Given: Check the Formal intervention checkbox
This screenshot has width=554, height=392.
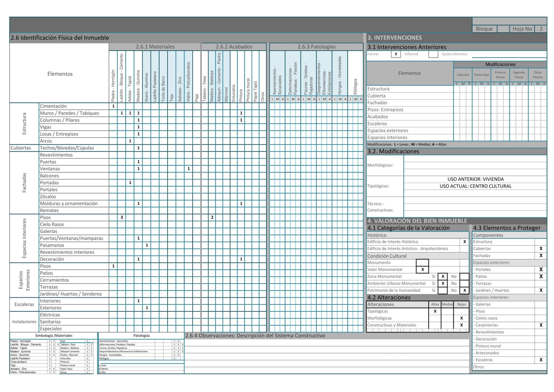Looking at the screenshot, I should [396, 54].
